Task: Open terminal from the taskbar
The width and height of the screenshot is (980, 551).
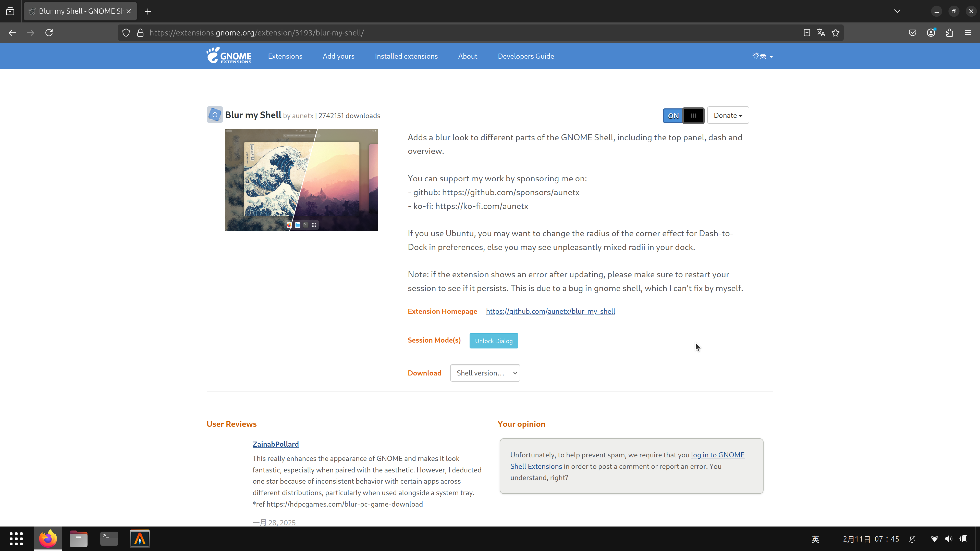Action: (x=109, y=539)
